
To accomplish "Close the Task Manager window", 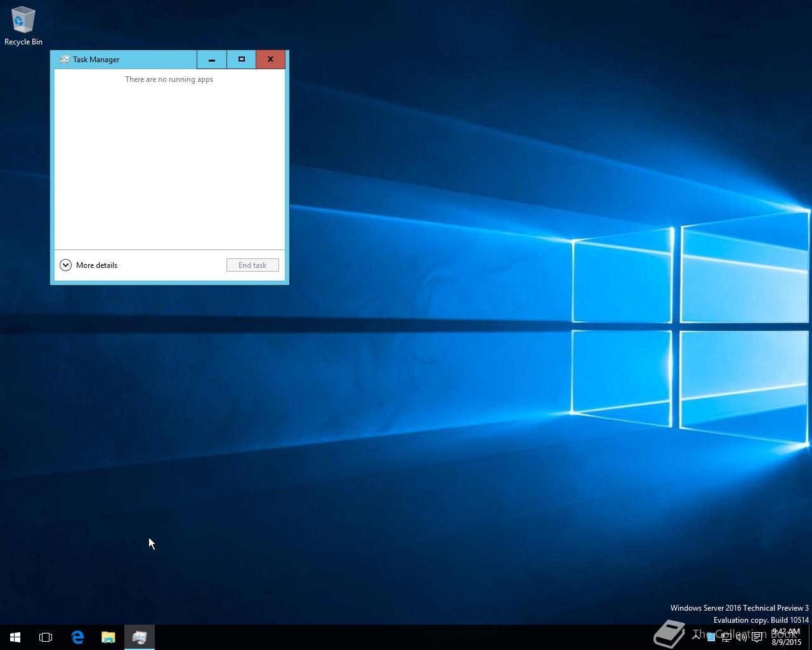I will tap(270, 60).
